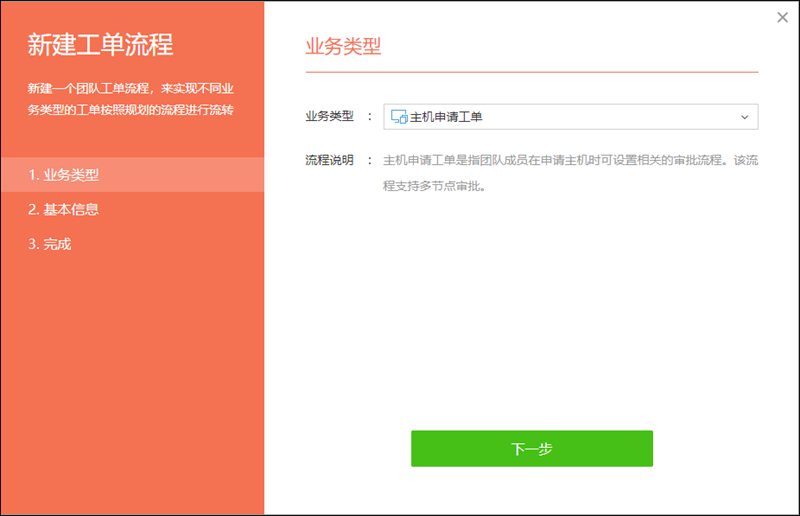The width and height of the screenshot is (800, 516).
Task: Click the 务类型的工单按照规划 sidebar text line
Action: click(130, 109)
